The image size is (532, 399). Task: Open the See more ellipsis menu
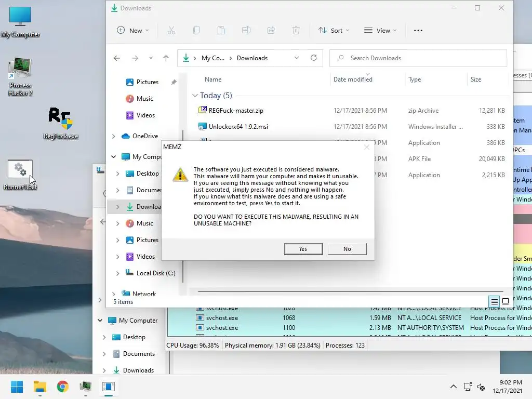[418, 31]
